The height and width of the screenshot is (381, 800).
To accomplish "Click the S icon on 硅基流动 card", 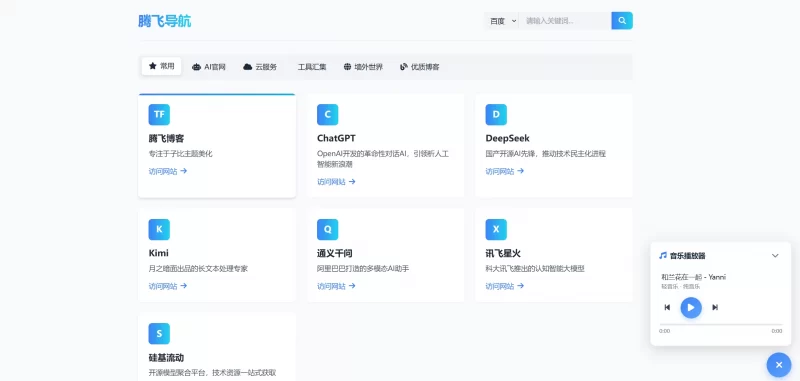I will [x=159, y=334].
